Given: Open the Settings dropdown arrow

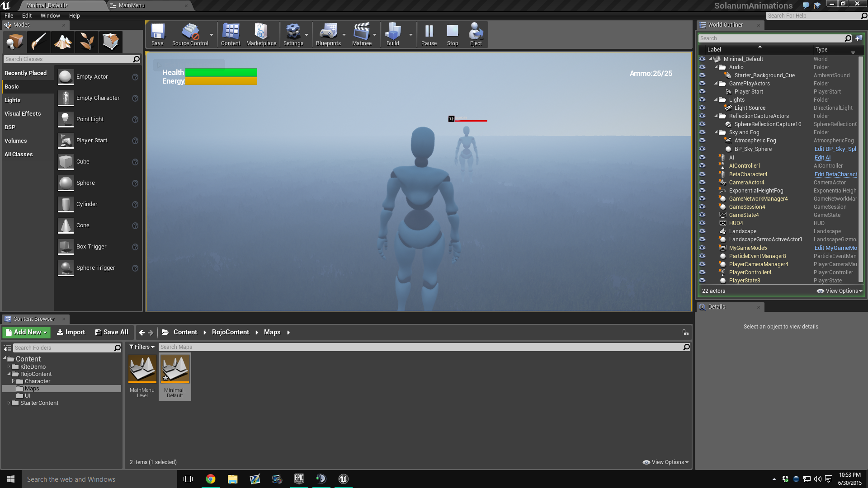Looking at the screenshot, I should point(307,35).
